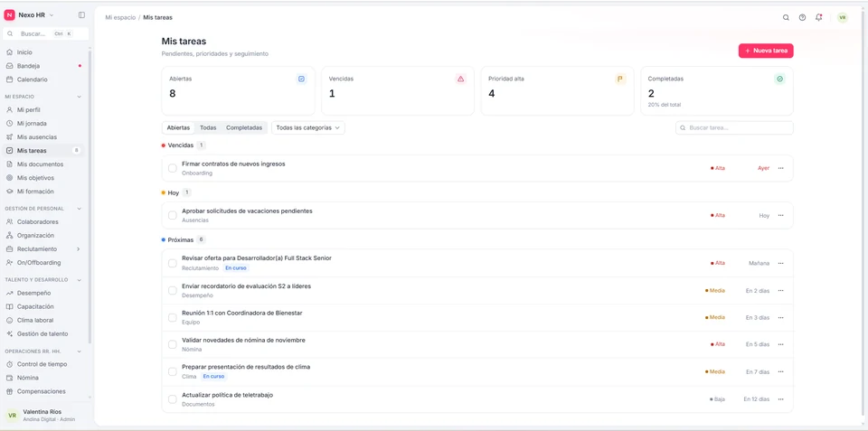Open Colaboradores in sidebar
Image resolution: width=868 pixels, height=431 pixels.
(43, 222)
